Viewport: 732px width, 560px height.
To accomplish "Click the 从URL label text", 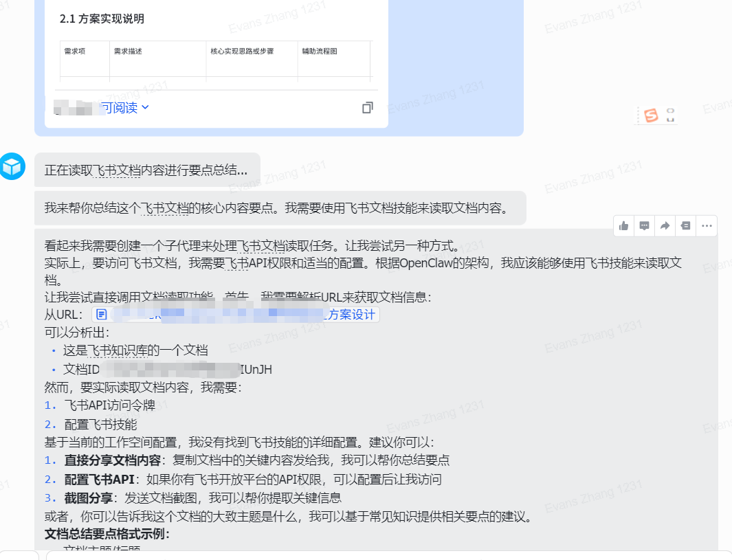I will click(63, 315).
